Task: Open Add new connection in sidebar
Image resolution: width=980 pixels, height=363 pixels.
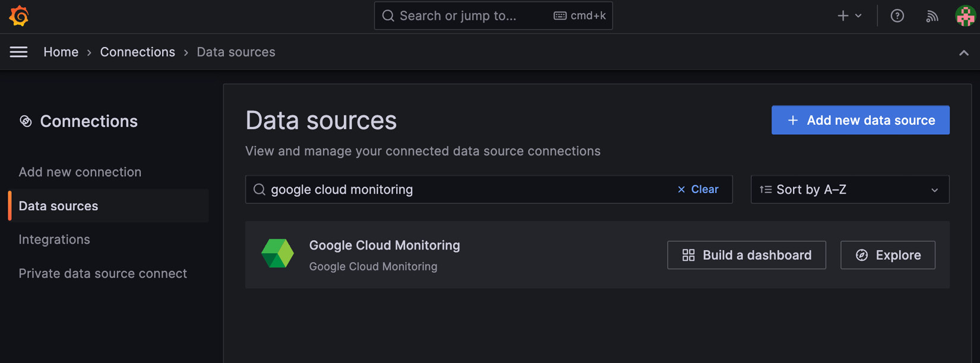Action: tap(80, 172)
